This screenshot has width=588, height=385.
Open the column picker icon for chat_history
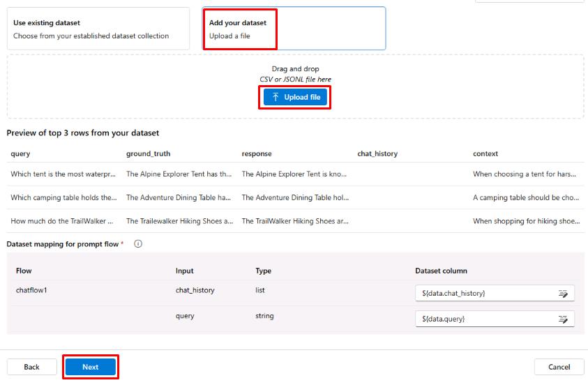(x=563, y=294)
